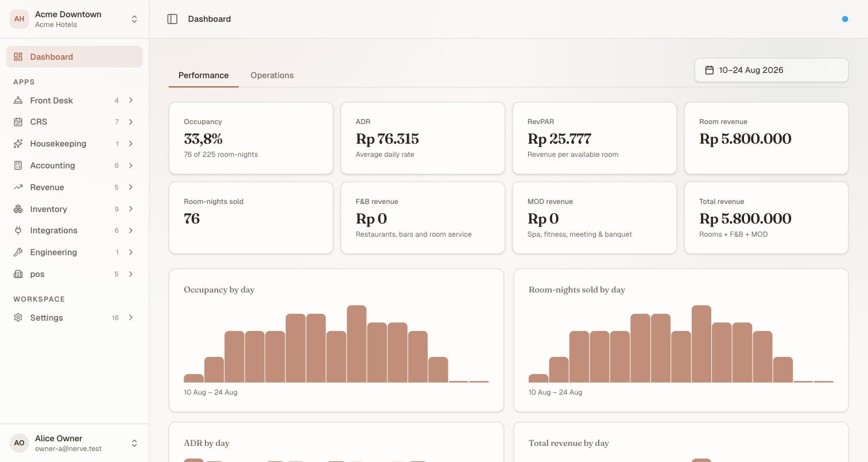Open the Engineering app
Screen dimensions: 868x462
click(x=75, y=252)
